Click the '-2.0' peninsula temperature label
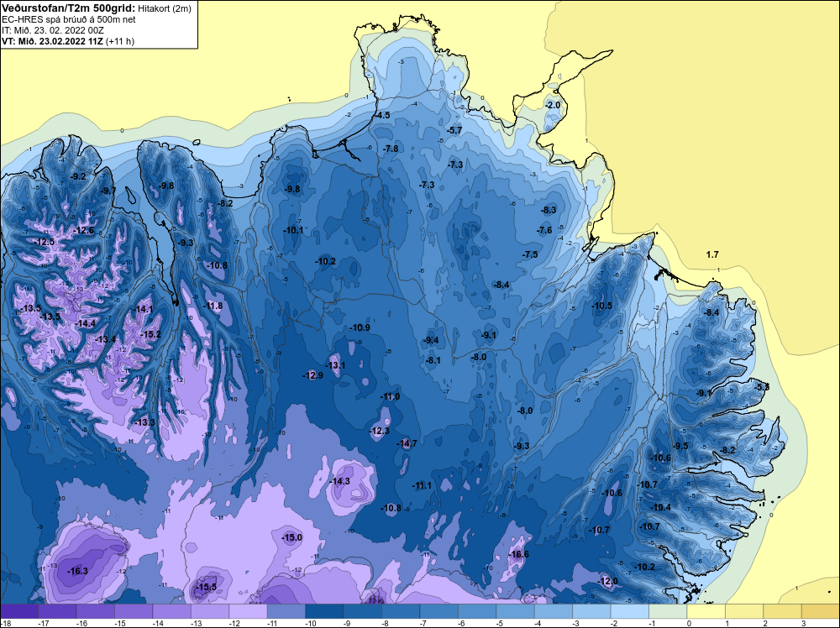This screenshot has height=628, width=840. click(553, 105)
